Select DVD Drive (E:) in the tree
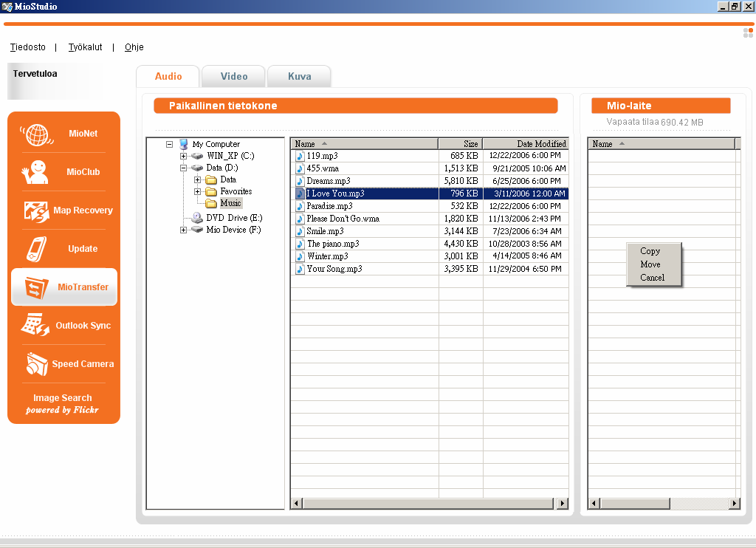The height and width of the screenshot is (548, 756). (234, 218)
